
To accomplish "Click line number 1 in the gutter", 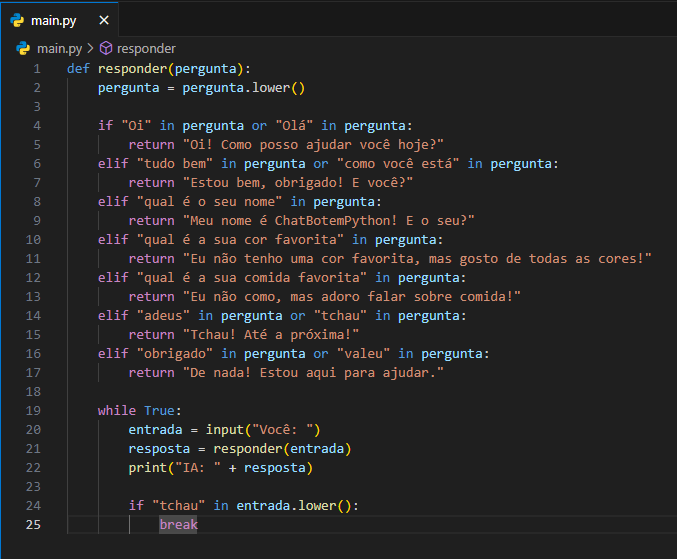I will tap(37, 69).
